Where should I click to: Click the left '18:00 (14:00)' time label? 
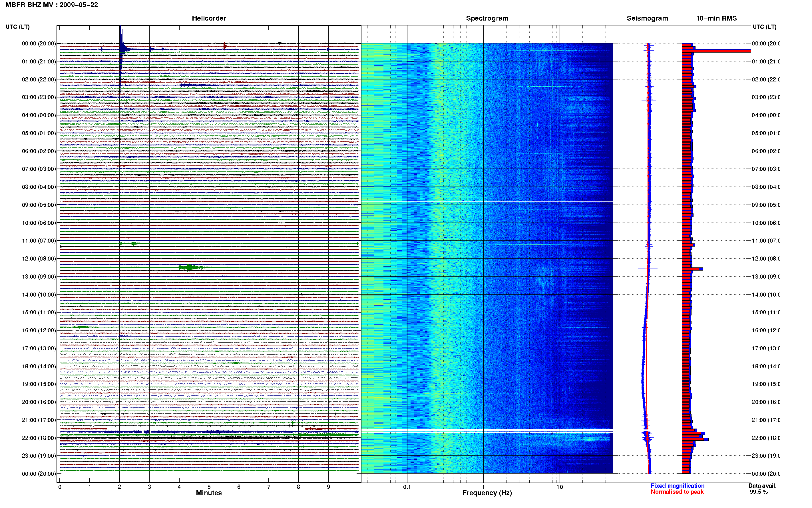39,366
